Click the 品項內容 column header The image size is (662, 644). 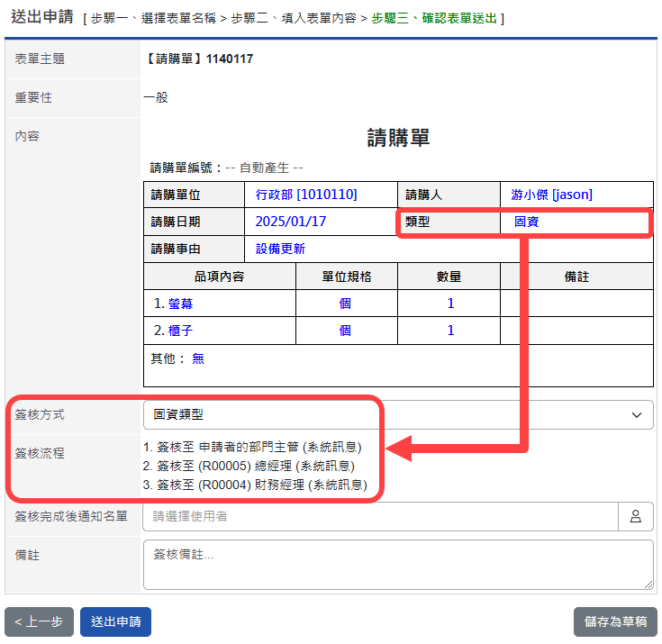(x=219, y=277)
